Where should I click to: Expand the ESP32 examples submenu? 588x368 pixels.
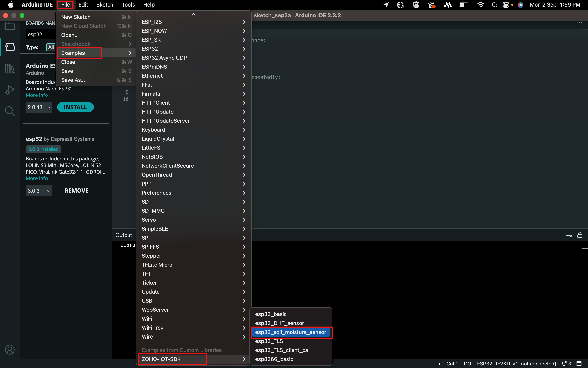193,49
